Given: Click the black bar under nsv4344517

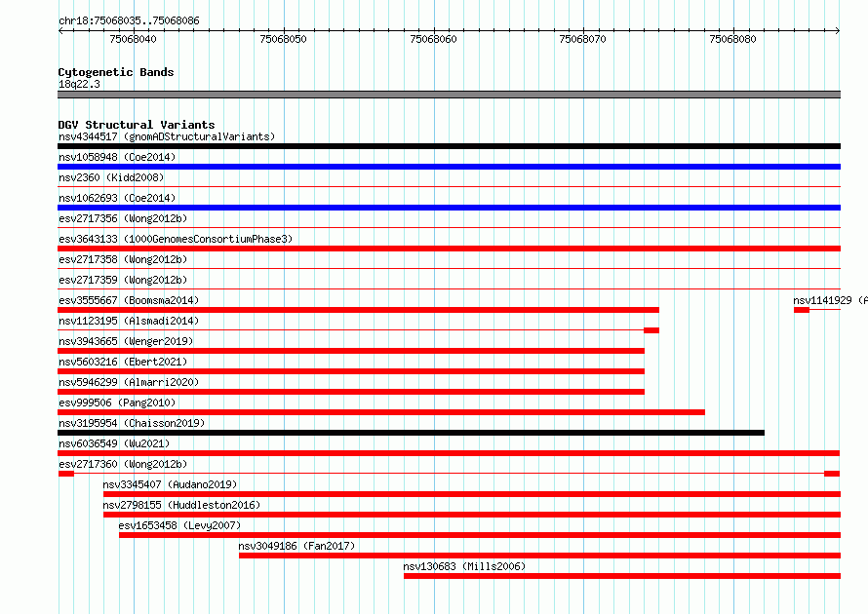Looking at the screenshot, I should point(449,146).
